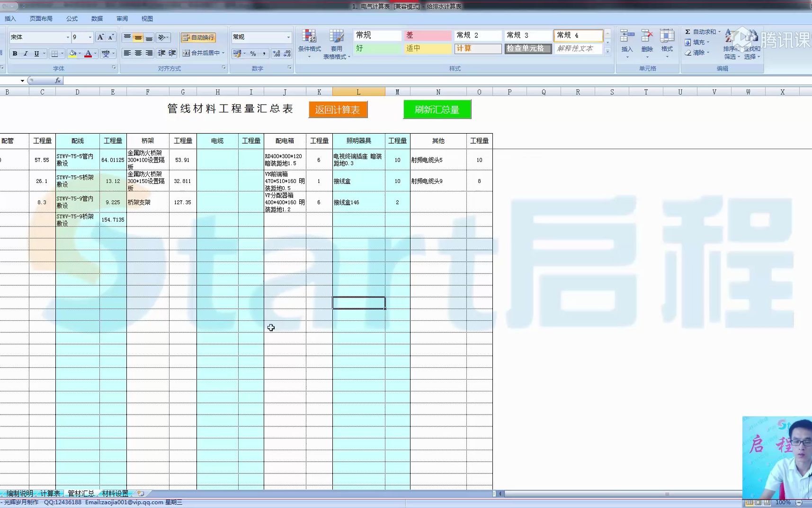The height and width of the screenshot is (508, 812).
Task: Select the center alignment icon
Action: point(137,54)
